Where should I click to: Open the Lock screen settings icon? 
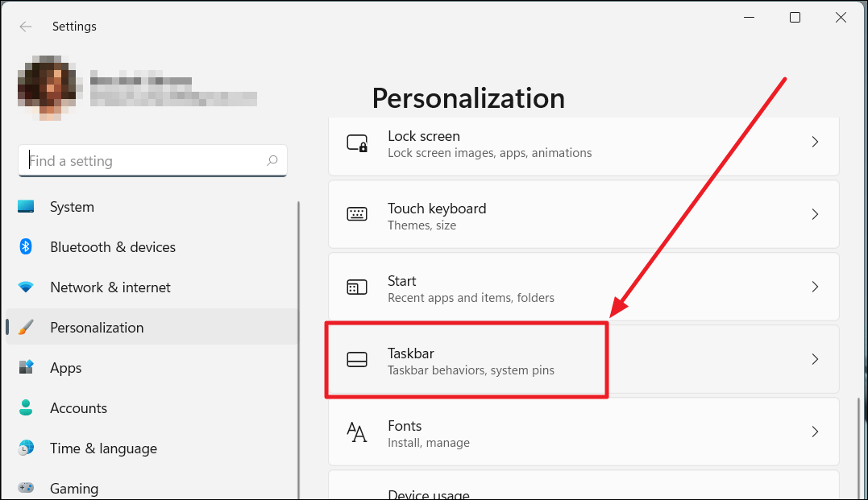click(x=357, y=143)
